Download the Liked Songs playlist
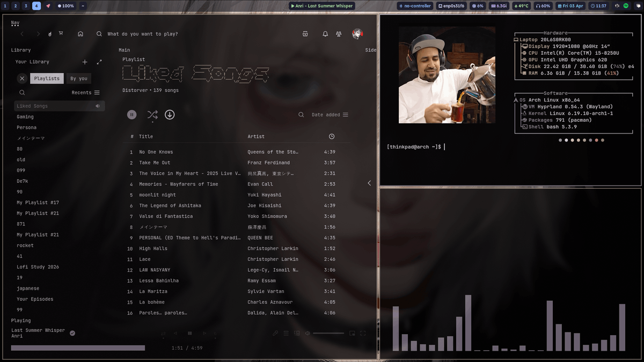This screenshot has width=644, height=362. [170, 115]
